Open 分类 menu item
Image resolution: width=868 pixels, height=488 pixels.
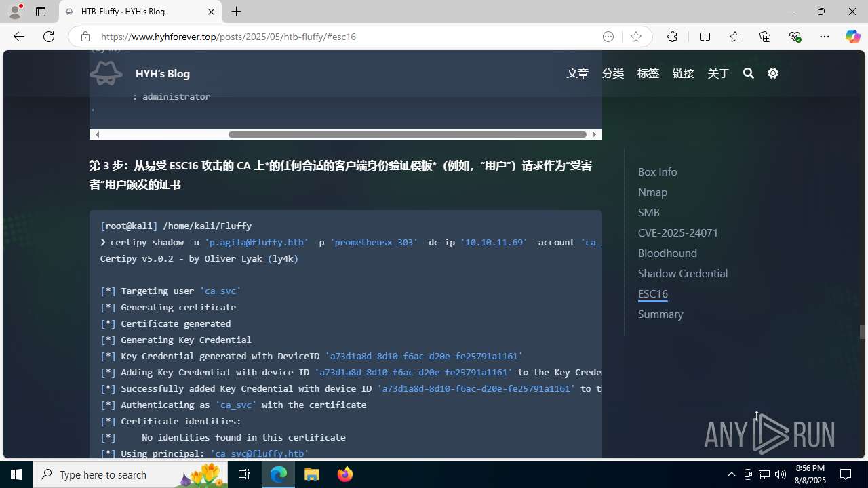613,73
